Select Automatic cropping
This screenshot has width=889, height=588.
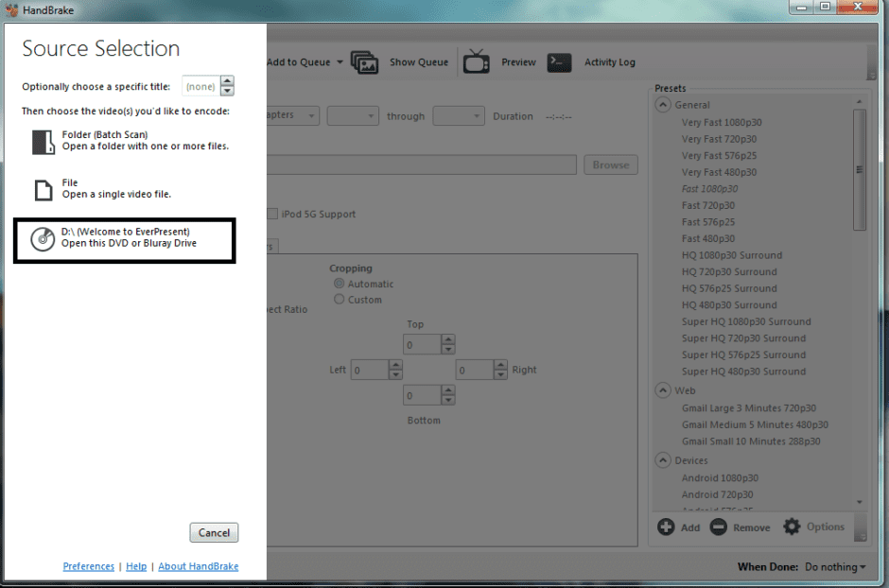339,284
